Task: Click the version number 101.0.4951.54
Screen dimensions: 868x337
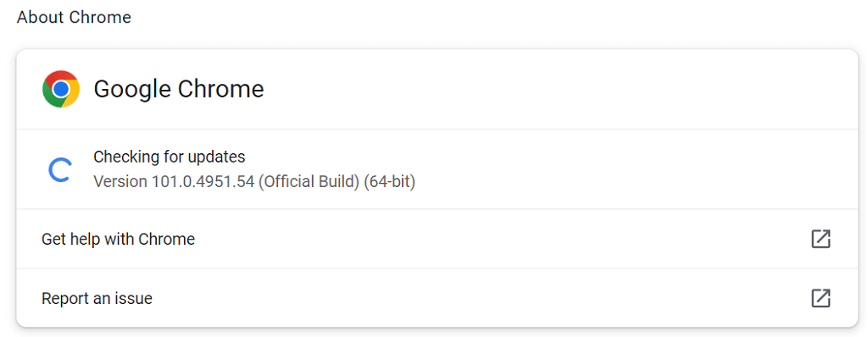Action: (203, 181)
